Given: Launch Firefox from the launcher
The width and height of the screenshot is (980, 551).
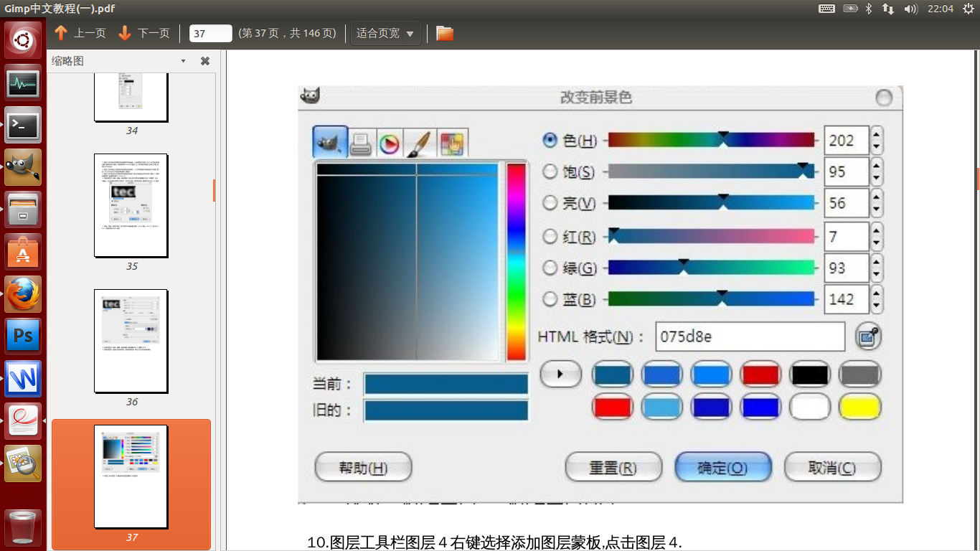Looking at the screenshot, I should click(23, 294).
